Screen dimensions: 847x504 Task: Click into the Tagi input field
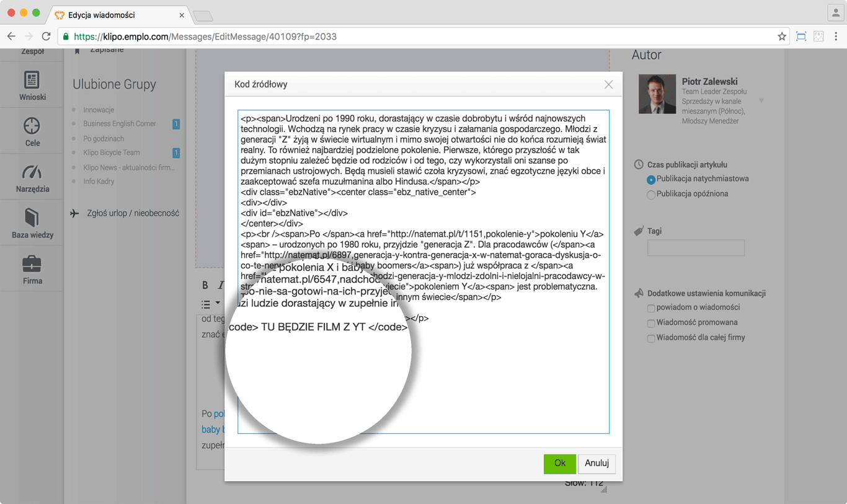pyautogui.click(x=696, y=248)
